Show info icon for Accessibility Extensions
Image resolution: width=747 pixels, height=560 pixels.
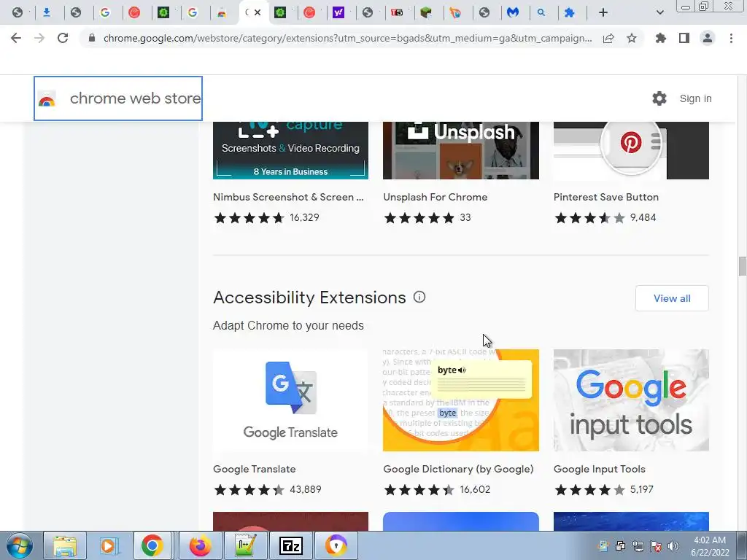419,297
